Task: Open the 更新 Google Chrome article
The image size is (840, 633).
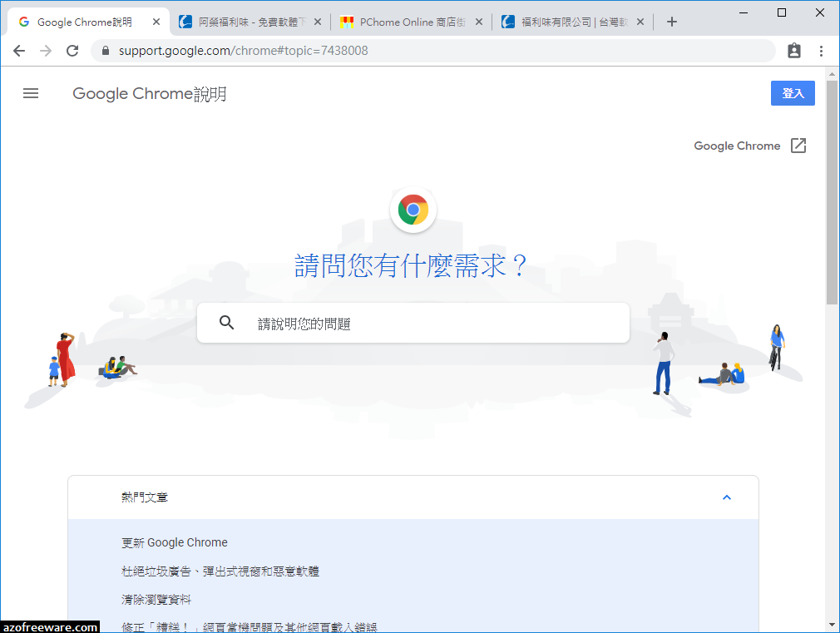Action: (175, 542)
